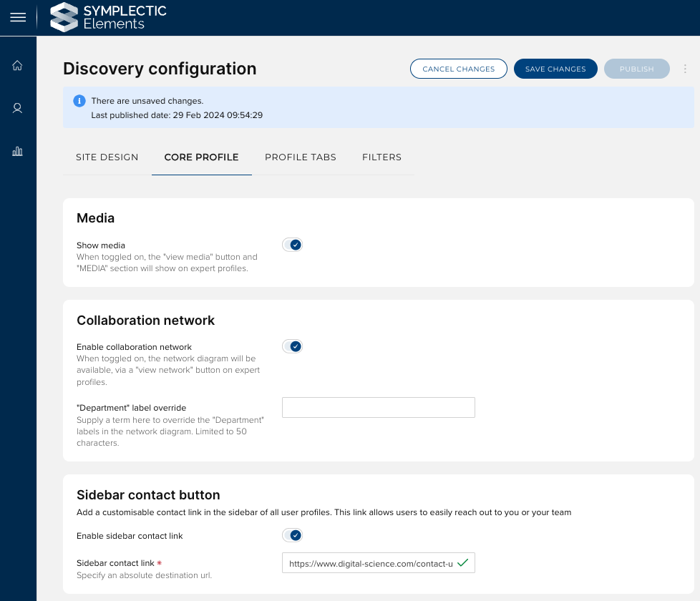This screenshot has height=601, width=700.
Task: Open the user profile sidebar icon
Action: 18,108
